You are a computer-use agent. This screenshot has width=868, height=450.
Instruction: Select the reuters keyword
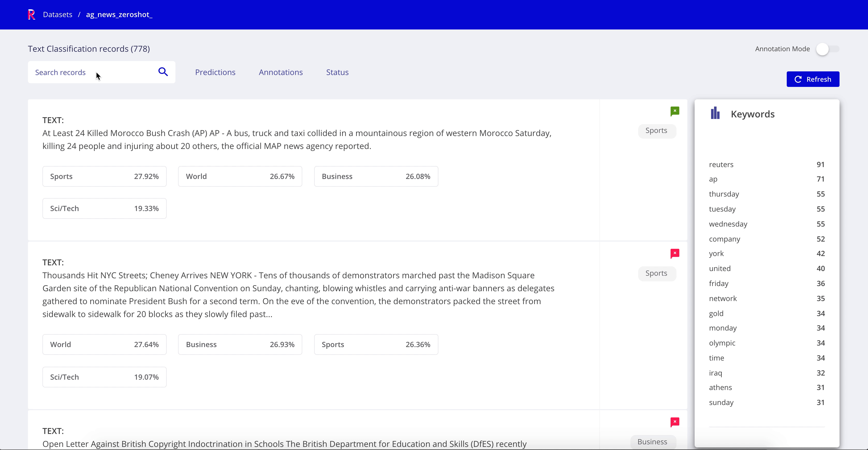pos(721,165)
